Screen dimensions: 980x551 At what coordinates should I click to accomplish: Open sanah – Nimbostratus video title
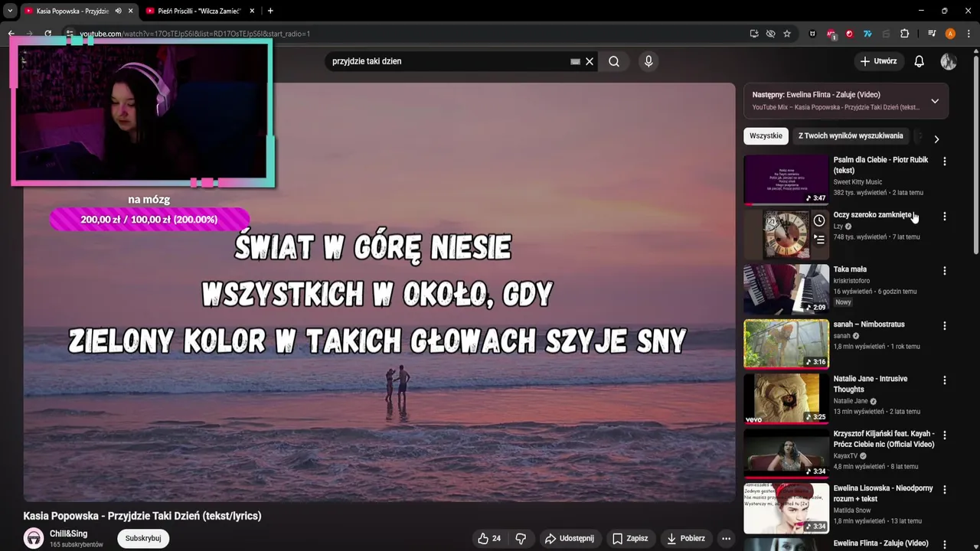pos(869,324)
